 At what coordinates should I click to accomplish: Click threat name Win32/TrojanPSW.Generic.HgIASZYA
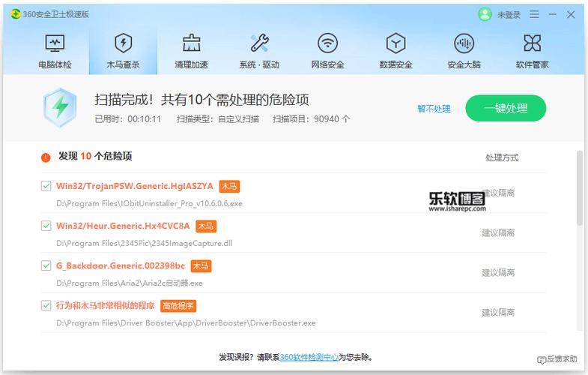pos(135,186)
